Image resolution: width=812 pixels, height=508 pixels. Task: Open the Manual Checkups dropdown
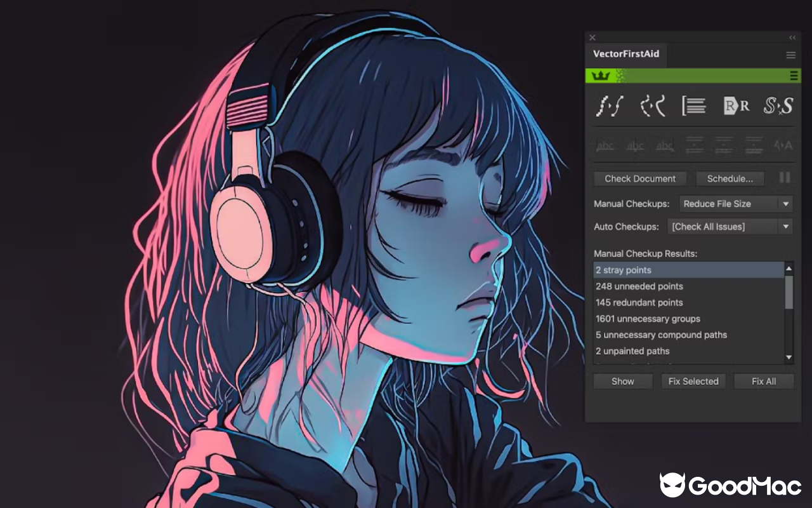click(736, 203)
